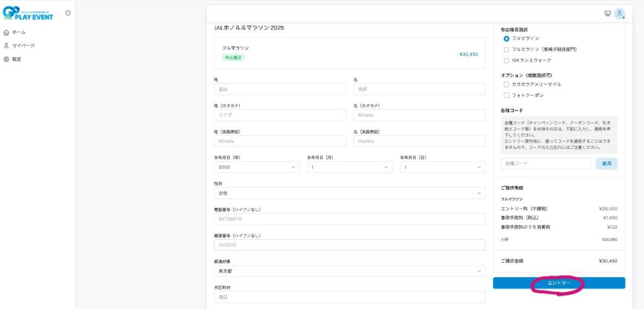Click the home icon beside ホーム
The image size is (644, 309).
click(x=6, y=32)
